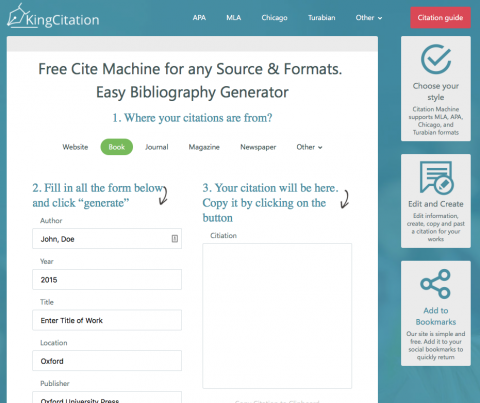Focus the Year field showing 2015
This screenshot has width=480, height=403.
[107, 279]
